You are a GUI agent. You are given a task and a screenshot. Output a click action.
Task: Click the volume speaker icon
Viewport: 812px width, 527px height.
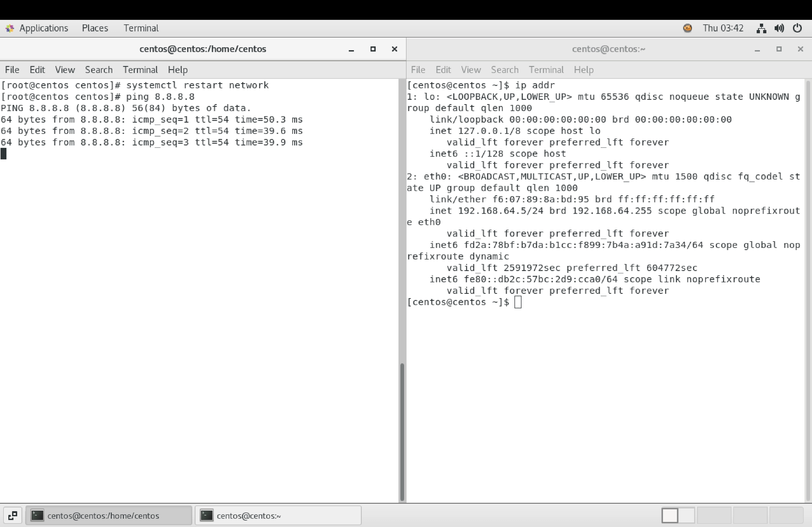(779, 28)
